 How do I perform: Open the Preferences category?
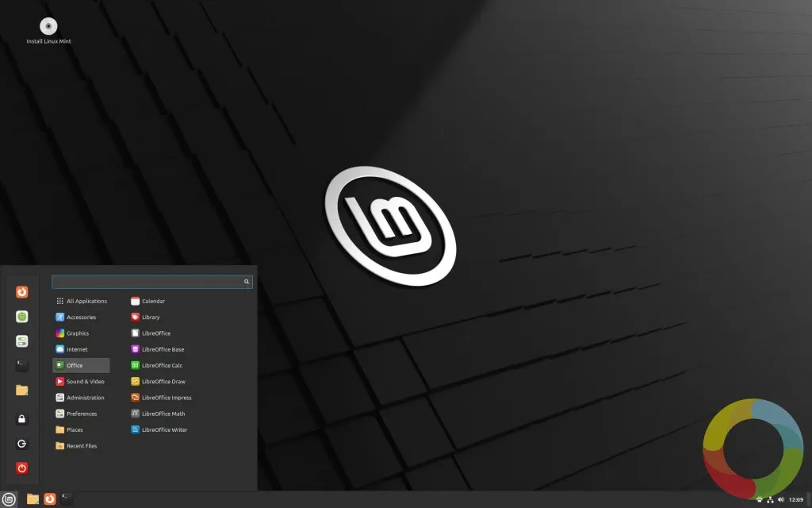[82, 414]
